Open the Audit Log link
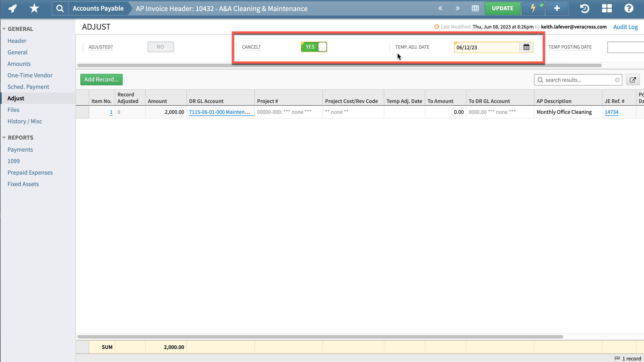 point(625,27)
